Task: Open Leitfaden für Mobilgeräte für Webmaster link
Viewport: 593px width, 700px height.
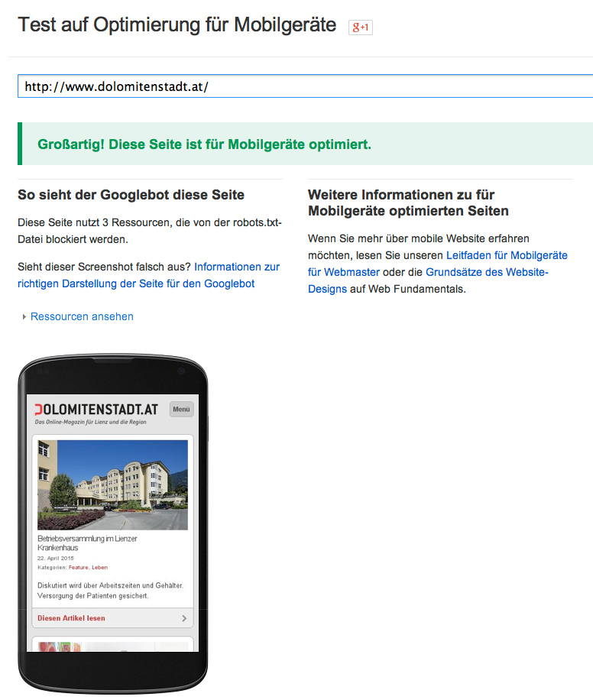Action: 438,264
